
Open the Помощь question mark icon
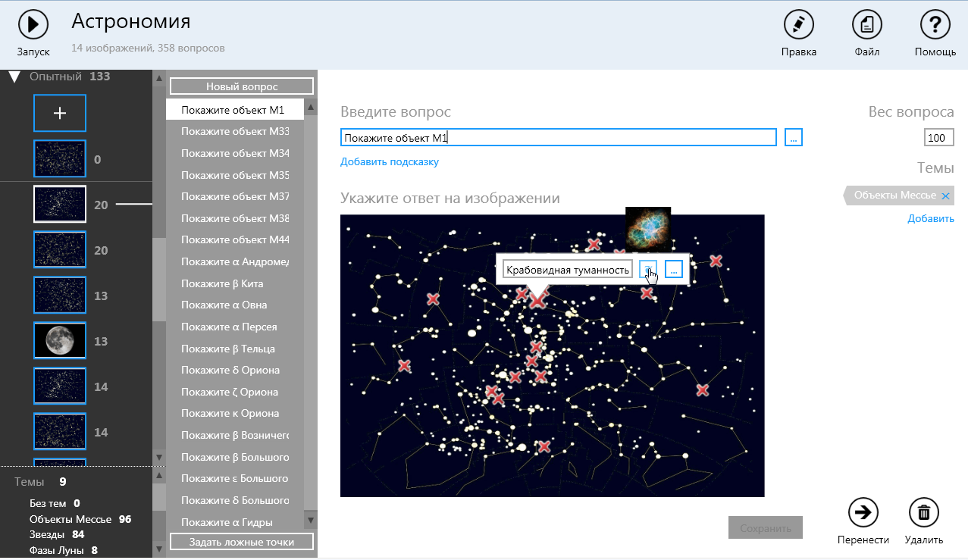[935, 25]
